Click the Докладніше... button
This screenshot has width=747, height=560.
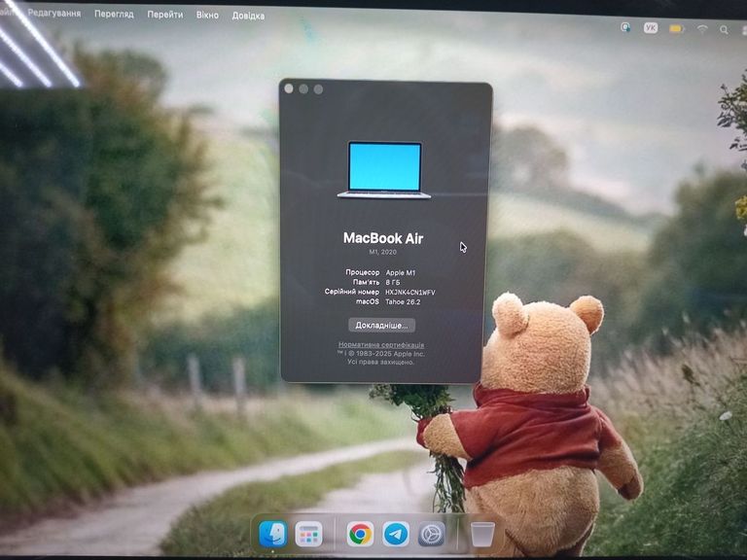tap(381, 326)
